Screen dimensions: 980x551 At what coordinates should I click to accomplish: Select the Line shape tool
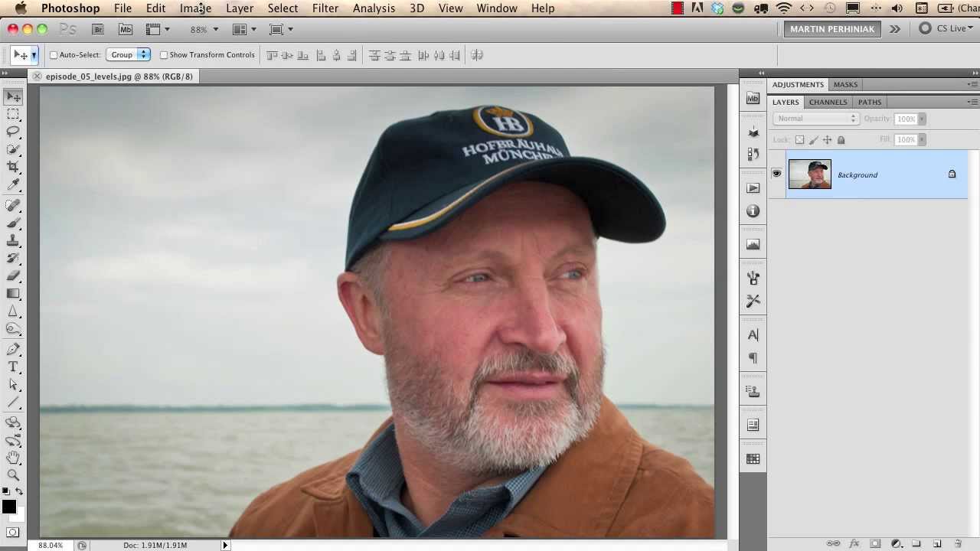click(13, 402)
